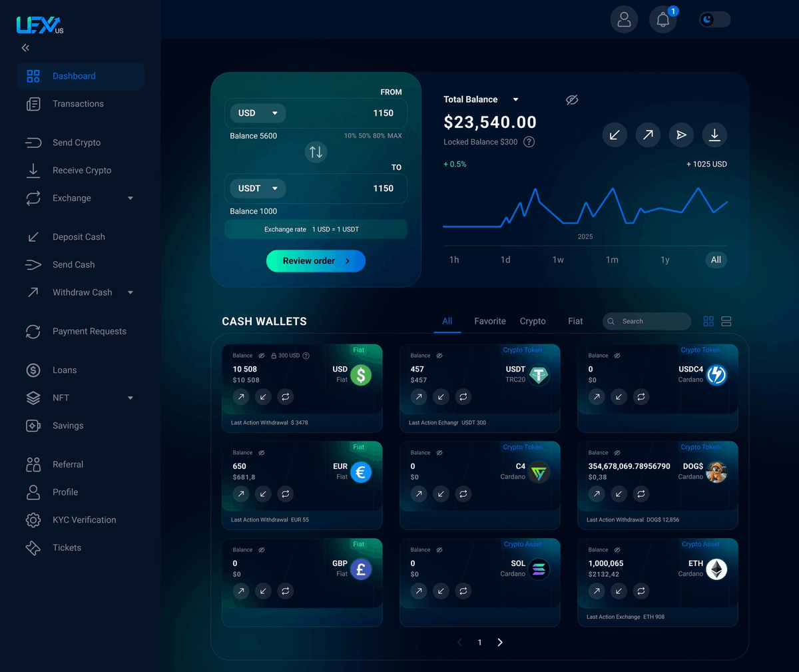799x672 pixels.
Task: Open the USD currency dropdown
Action: point(258,113)
